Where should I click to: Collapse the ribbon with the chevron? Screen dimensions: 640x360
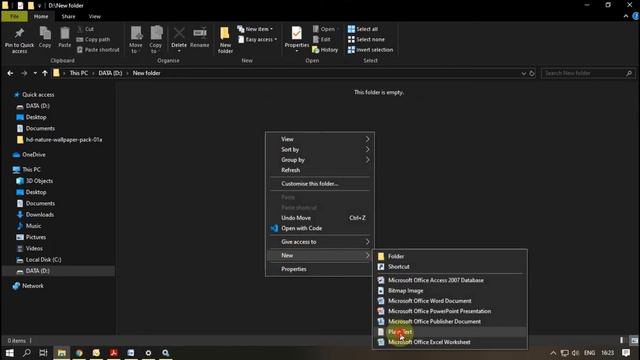(x=626, y=16)
